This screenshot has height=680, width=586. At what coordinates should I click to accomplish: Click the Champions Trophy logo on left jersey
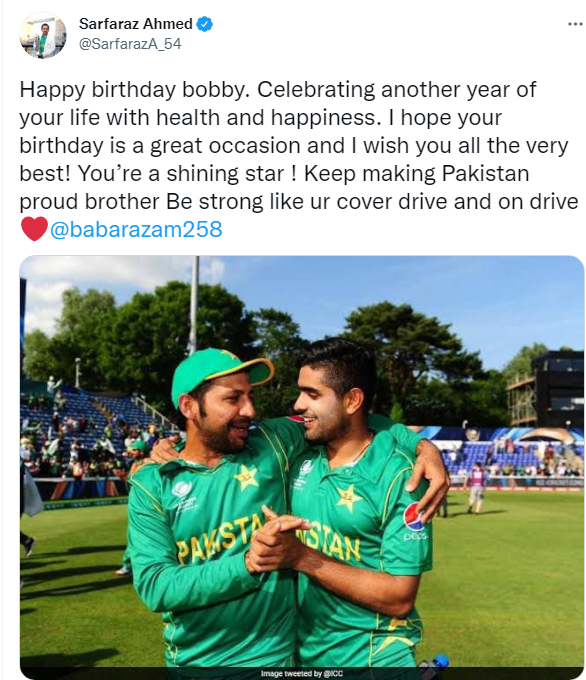pos(181,491)
